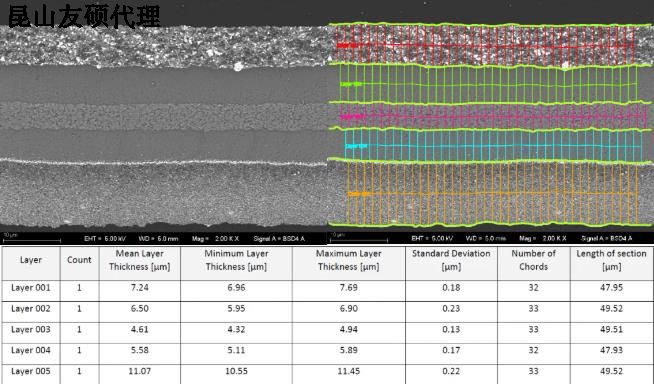654x384 pixels.
Task: Select the Maximum Layer Thickness column header
Action: coord(349,260)
